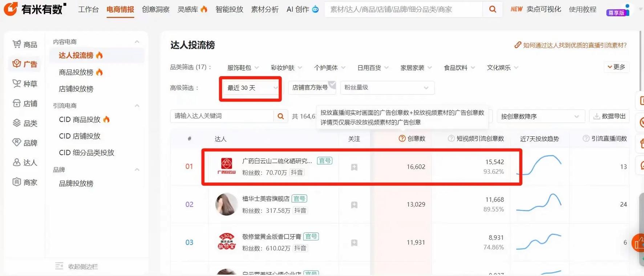Open the 品类 sidebar section
The image size is (644, 276).
pos(25,123)
